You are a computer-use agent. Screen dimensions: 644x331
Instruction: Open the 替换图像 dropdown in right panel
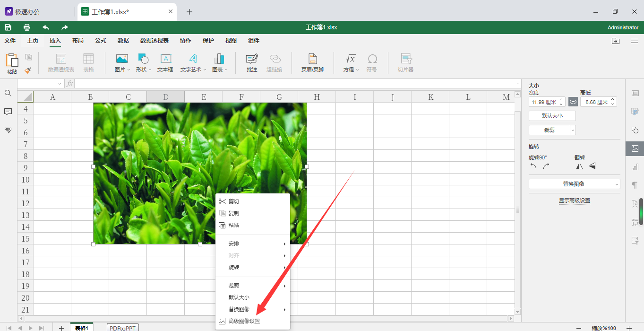pyautogui.click(x=575, y=184)
